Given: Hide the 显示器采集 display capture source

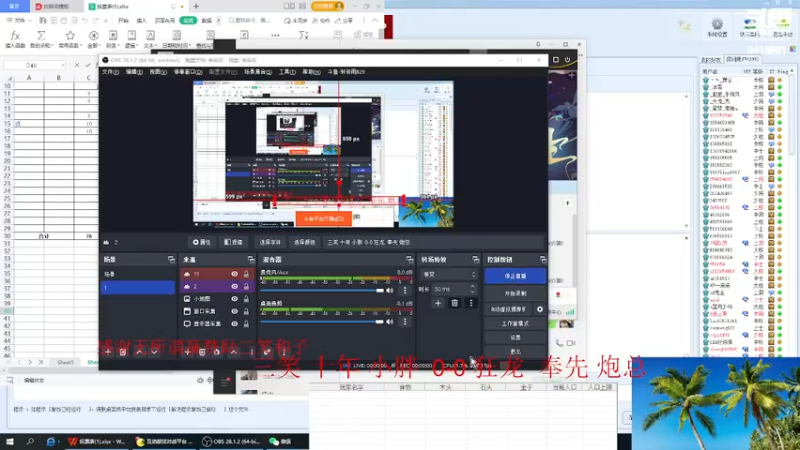Looking at the screenshot, I should 234,323.
